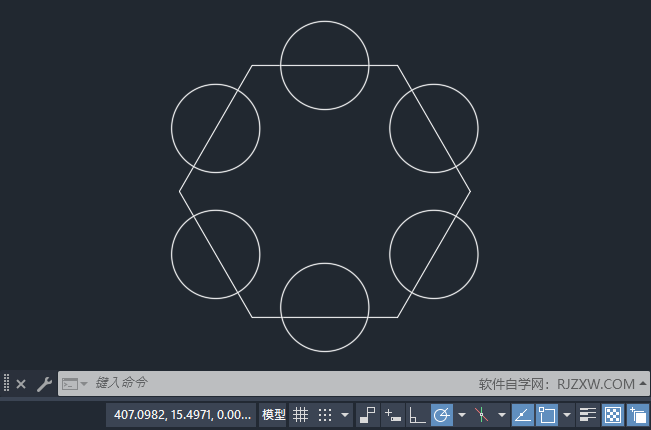
Task: Toggle isometric drafting icon
Action: 482,415
